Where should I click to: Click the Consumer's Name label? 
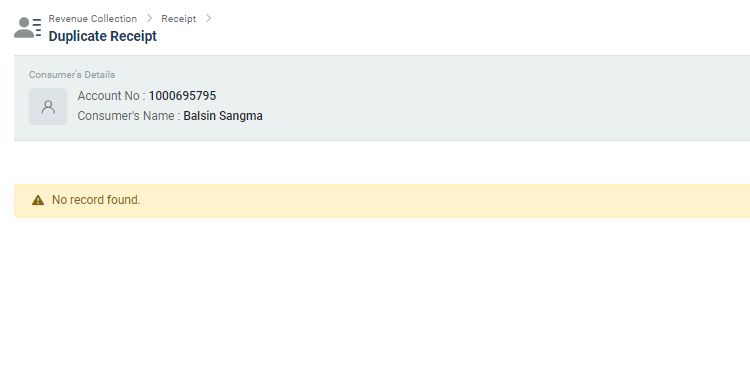click(x=126, y=116)
